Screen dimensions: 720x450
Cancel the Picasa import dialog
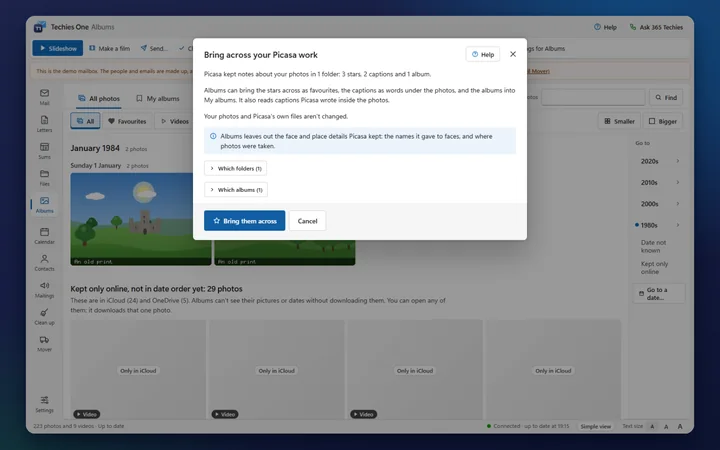click(x=307, y=221)
